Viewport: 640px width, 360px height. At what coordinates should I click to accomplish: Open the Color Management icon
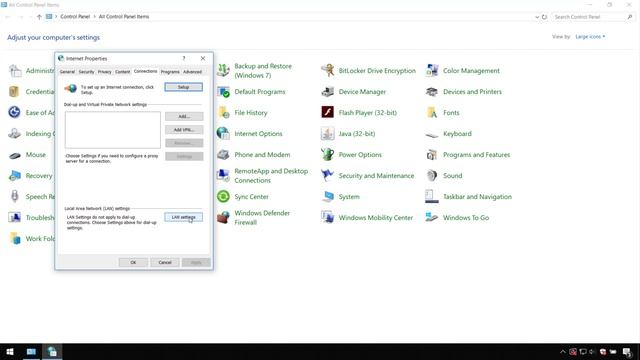click(x=432, y=71)
